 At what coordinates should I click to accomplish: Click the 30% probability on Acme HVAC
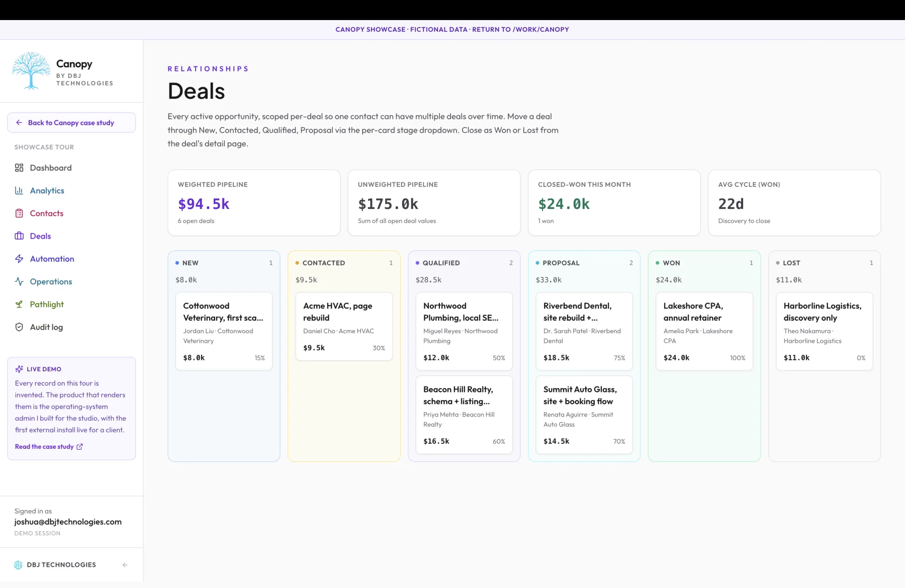click(379, 348)
